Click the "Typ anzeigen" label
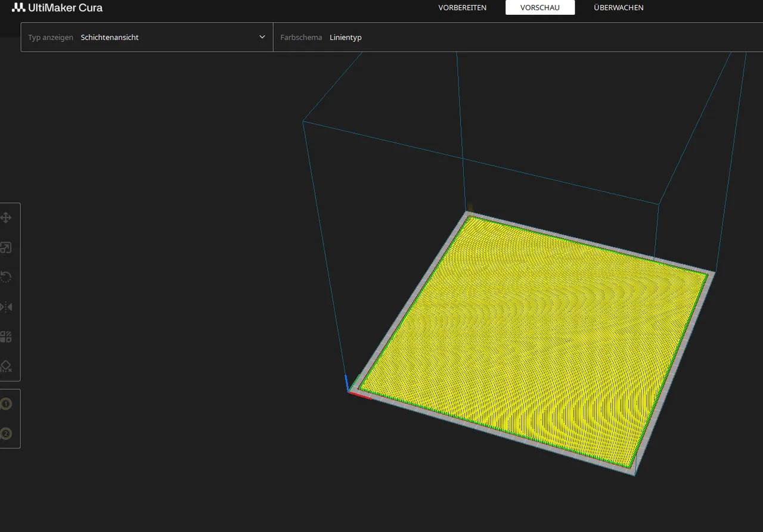763x532 pixels. point(50,37)
